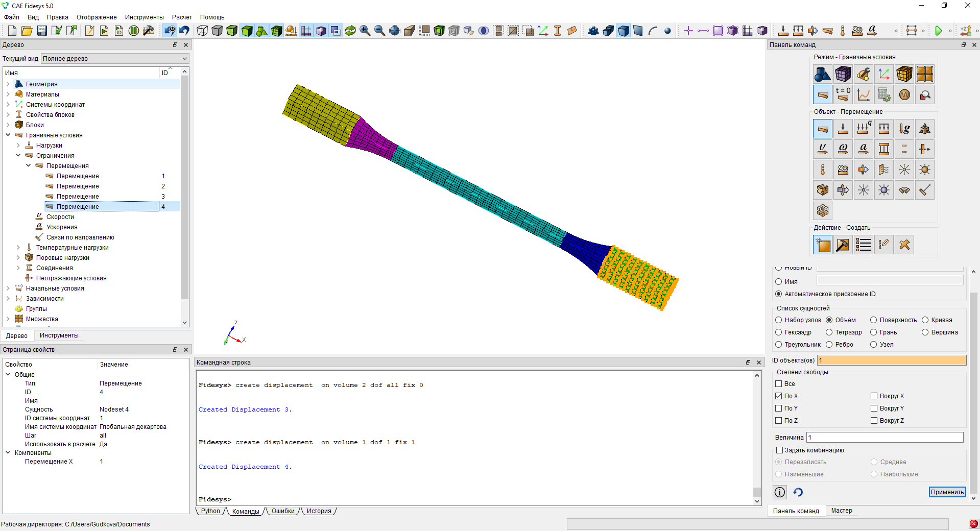Screen dimensions: 980x531
Task: Check the Вокруг X checkbox
Action: coord(874,396)
